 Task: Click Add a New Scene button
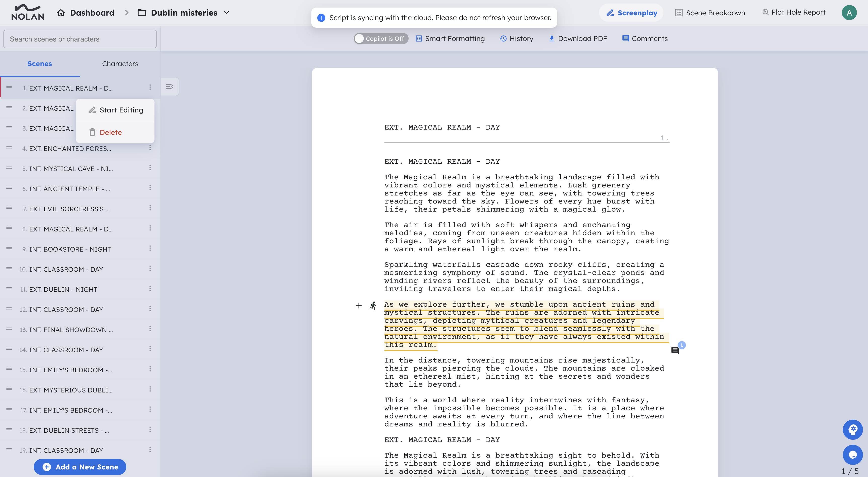point(80,467)
